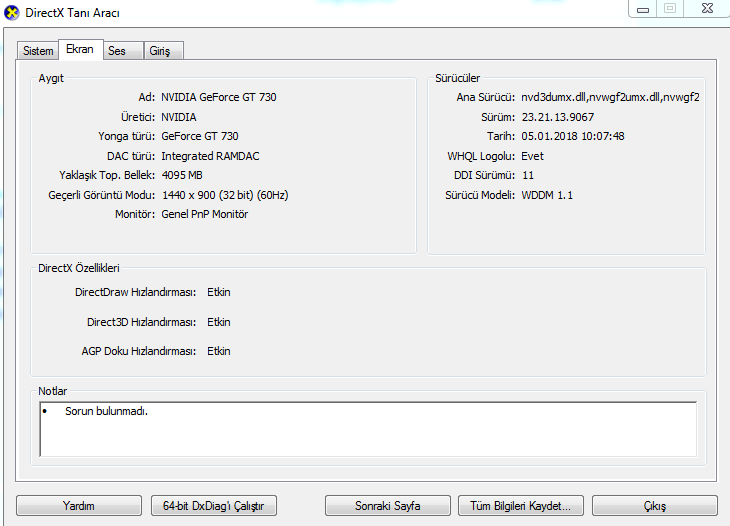Click the display mode 1440 x 900 value
730x526 pixels.
tap(225, 195)
